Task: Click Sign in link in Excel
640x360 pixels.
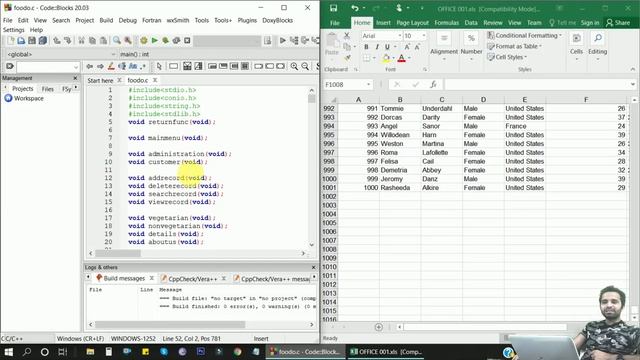Action: 590,23
